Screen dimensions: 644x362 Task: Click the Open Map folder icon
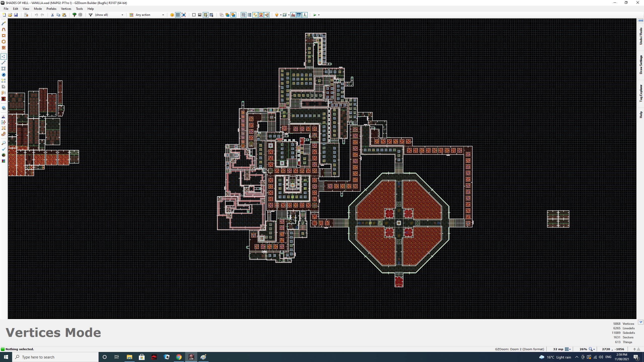click(10, 15)
